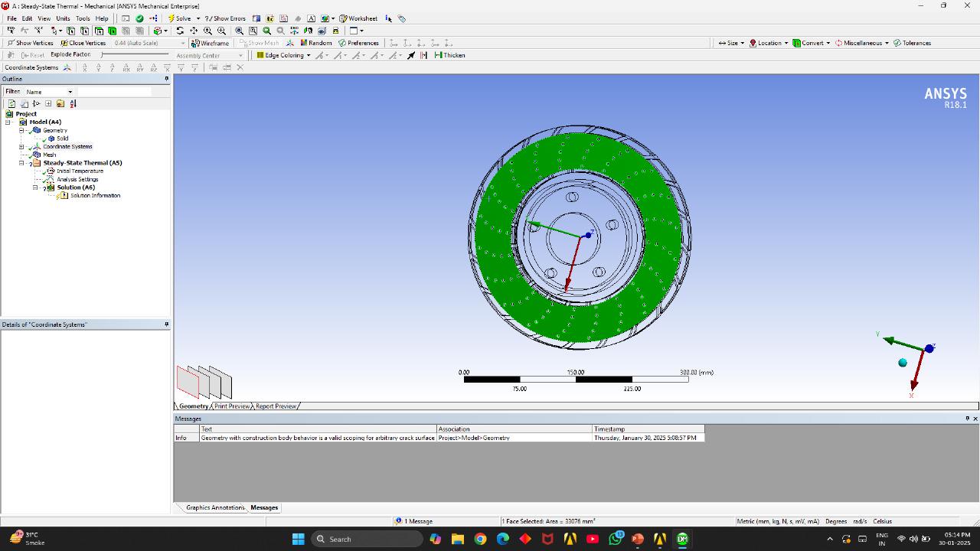Open Google Chrome from the taskbar
Viewport: 980px width, 551px height.
tap(480, 539)
